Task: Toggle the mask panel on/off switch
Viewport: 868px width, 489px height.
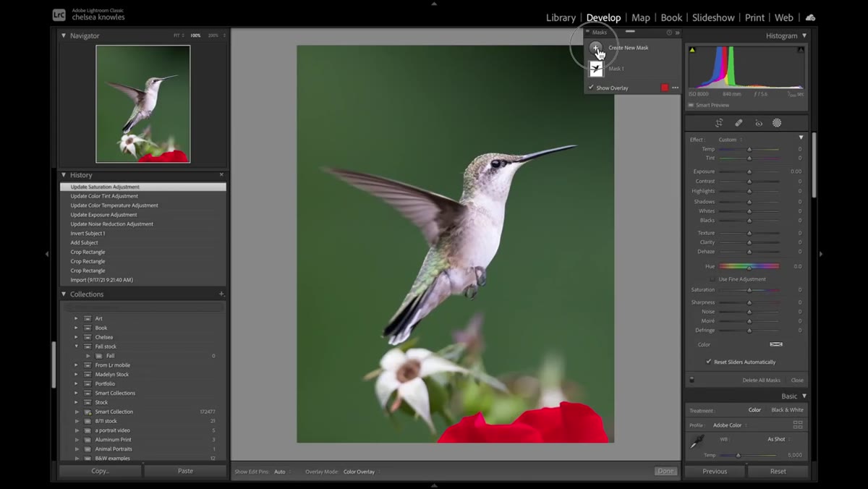Action: pos(692,380)
